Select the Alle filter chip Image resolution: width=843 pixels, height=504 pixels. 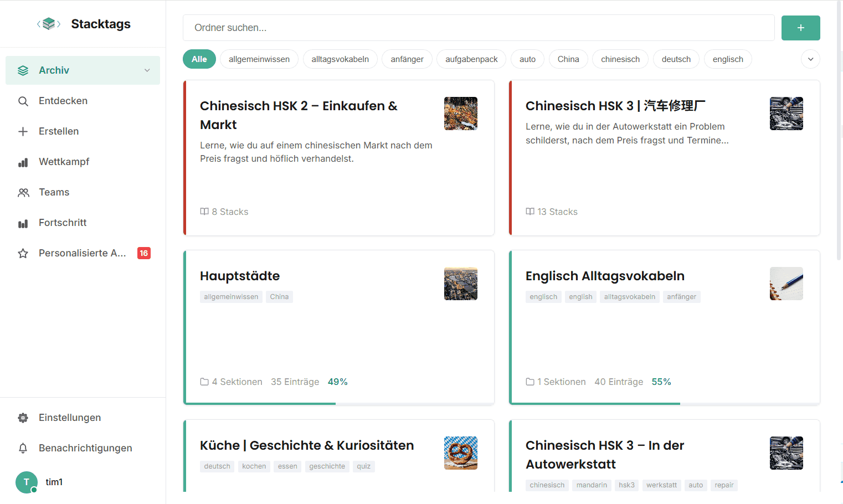(199, 59)
